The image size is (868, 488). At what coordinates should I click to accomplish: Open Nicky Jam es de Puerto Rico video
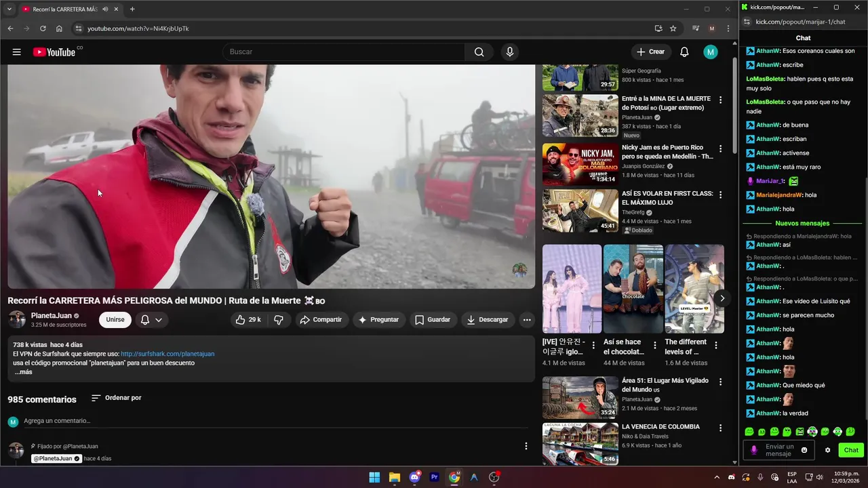click(x=667, y=152)
